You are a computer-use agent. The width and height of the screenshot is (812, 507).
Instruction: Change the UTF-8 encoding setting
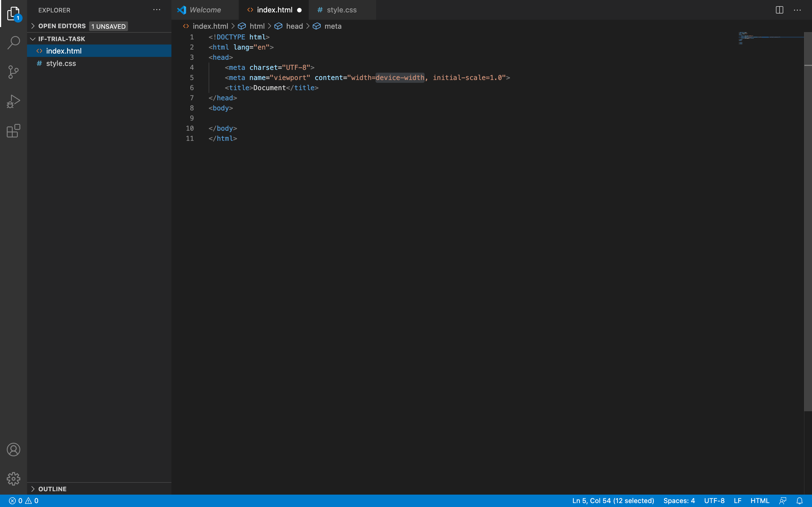click(714, 501)
